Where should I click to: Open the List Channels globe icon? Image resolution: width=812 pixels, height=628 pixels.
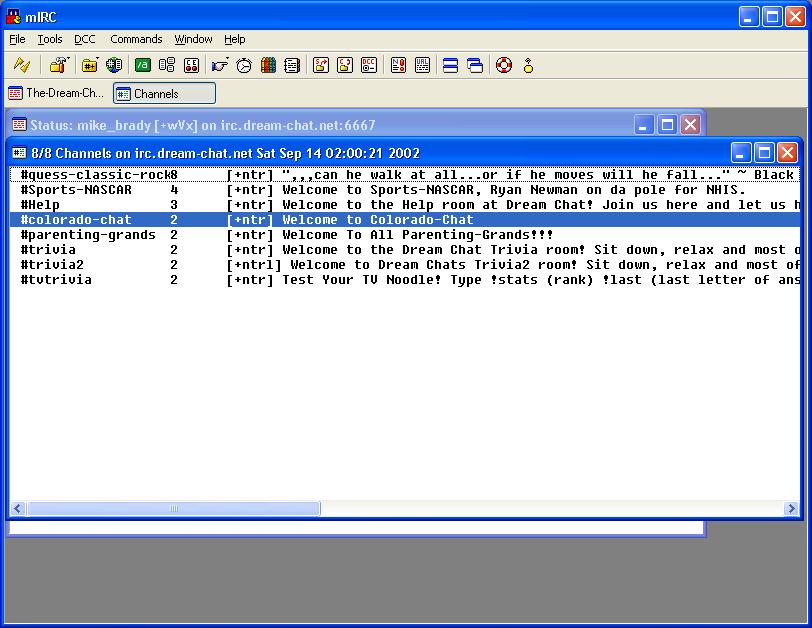pyautogui.click(x=114, y=65)
